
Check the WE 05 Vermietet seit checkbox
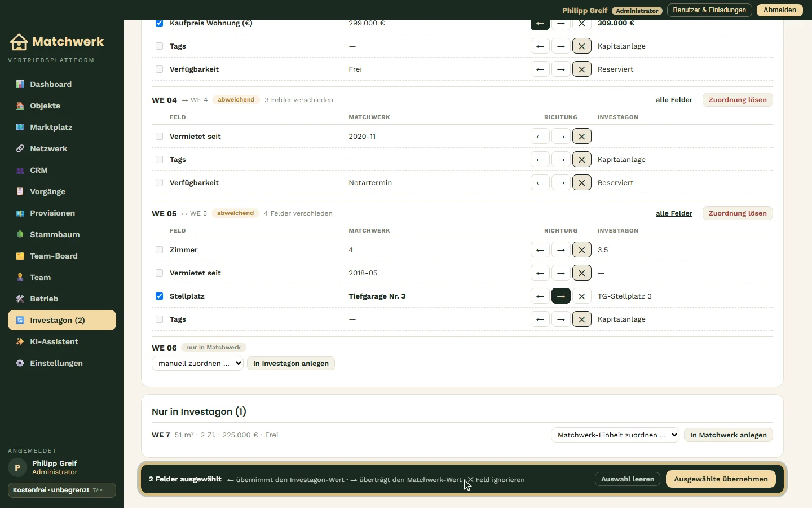tap(159, 273)
